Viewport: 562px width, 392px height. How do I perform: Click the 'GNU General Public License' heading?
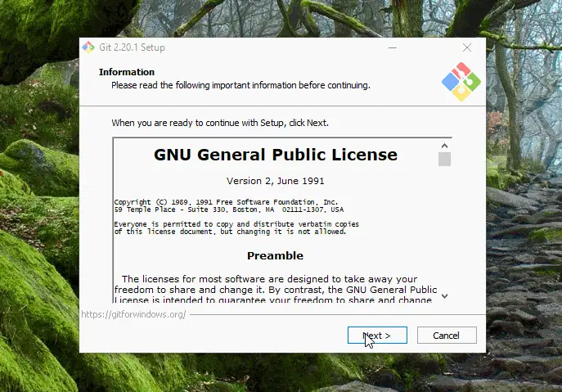point(276,155)
